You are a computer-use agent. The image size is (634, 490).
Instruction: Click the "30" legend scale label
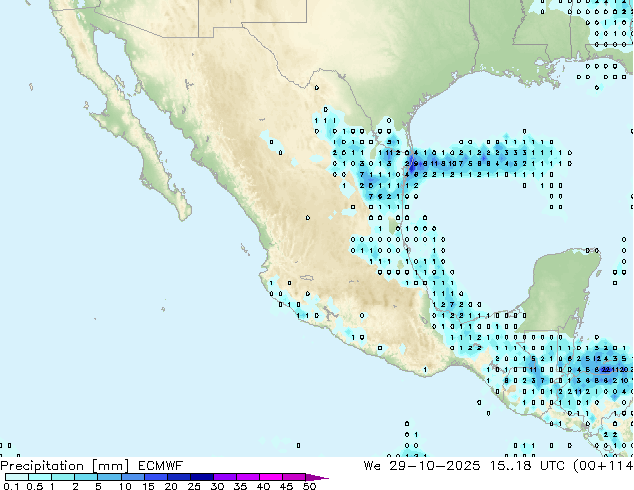(x=217, y=486)
